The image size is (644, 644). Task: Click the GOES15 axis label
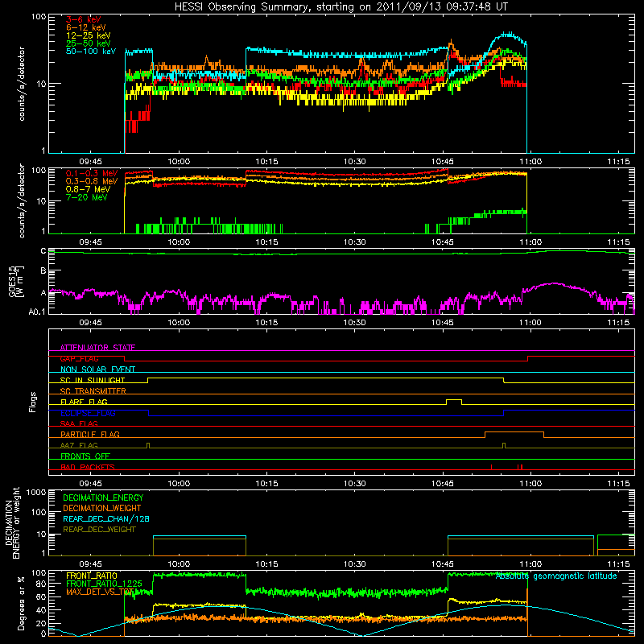15,281
